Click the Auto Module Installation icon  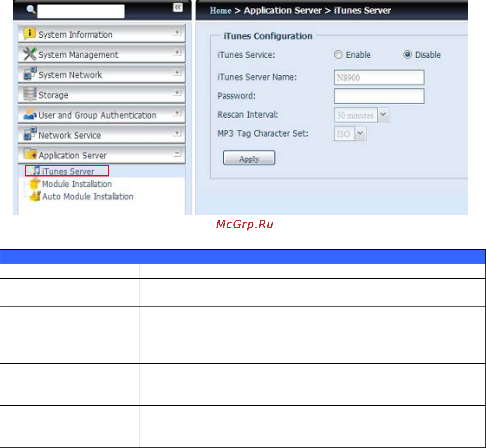pos(35,196)
